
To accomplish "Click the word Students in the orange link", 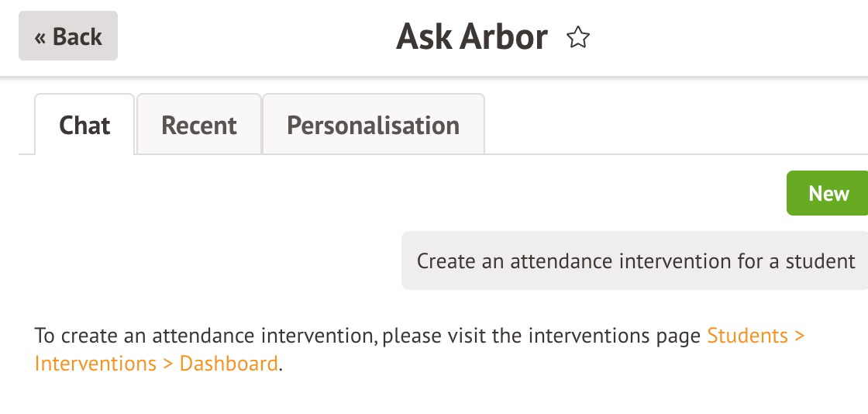I will (x=747, y=336).
